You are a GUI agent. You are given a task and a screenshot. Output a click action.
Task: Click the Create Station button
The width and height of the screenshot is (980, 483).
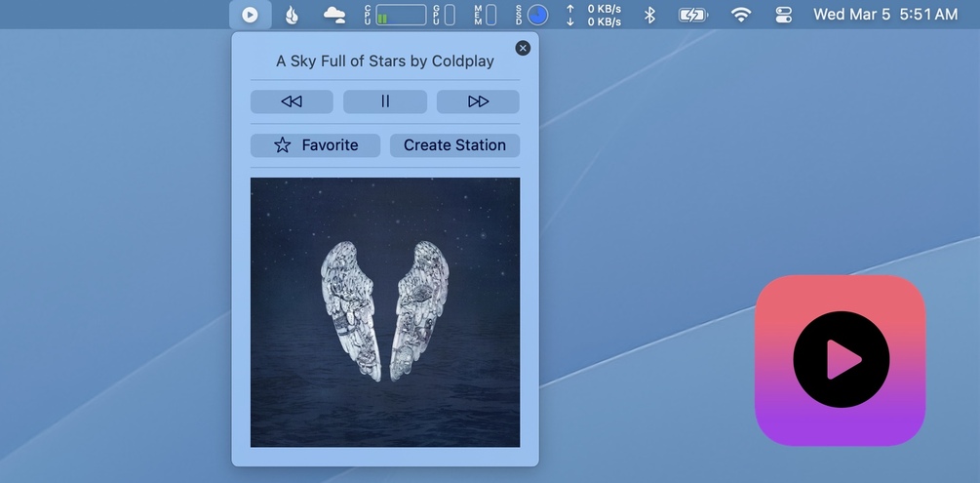coord(455,145)
